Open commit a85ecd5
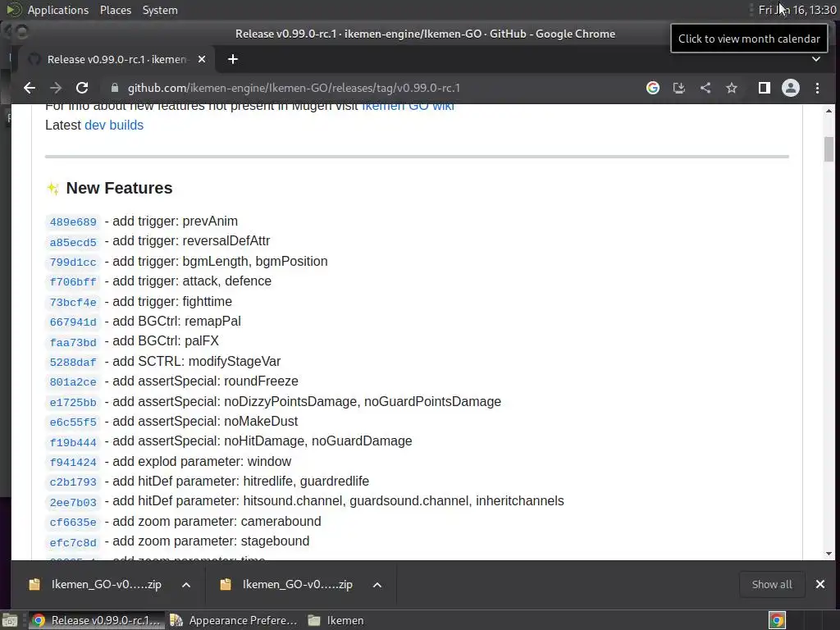This screenshot has height=630, width=840. (73, 242)
